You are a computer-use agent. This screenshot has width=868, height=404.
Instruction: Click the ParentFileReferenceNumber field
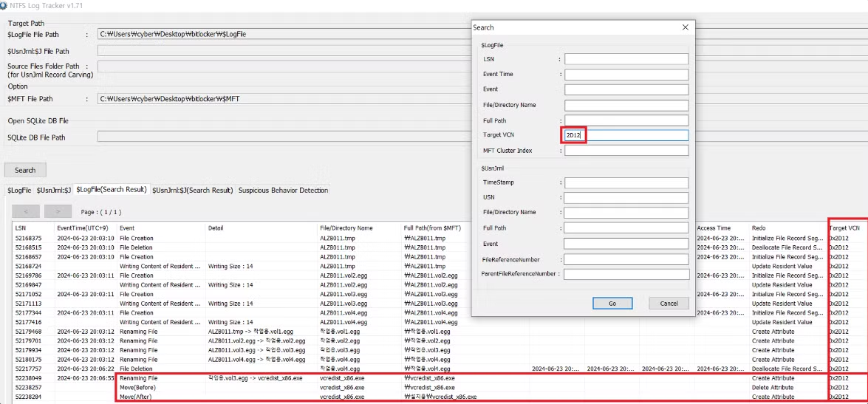(x=626, y=274)
